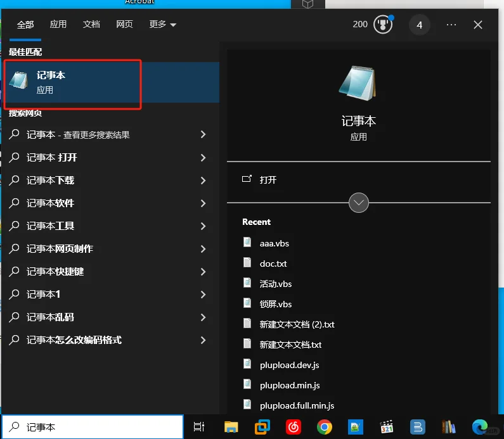Viewport: 504px width, 439px height.
Task: Open the three-dots options menu
Action: pos(451,25)
